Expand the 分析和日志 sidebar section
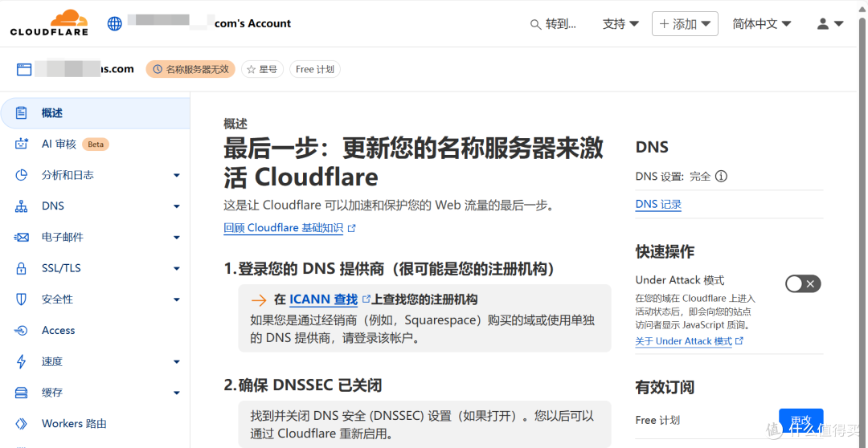This screenshot has height=448, width=868. pyautogui.click(x=177, y=175)
